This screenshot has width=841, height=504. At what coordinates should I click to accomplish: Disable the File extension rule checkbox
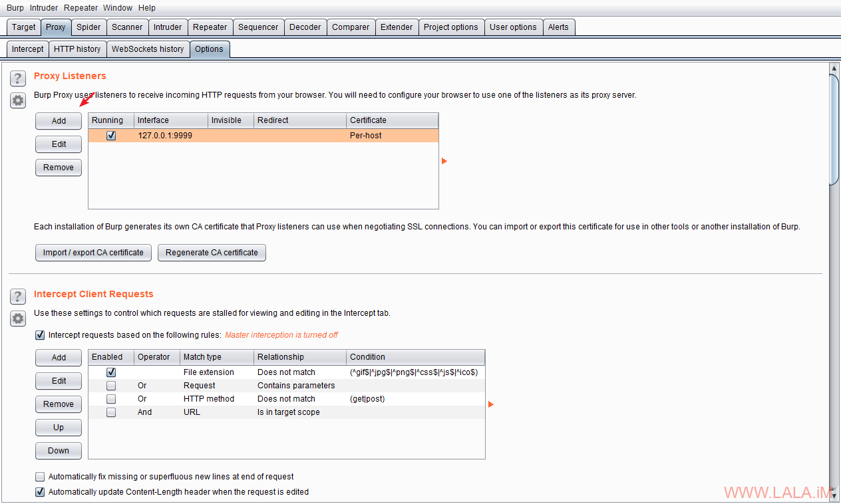tap(111, 372)
